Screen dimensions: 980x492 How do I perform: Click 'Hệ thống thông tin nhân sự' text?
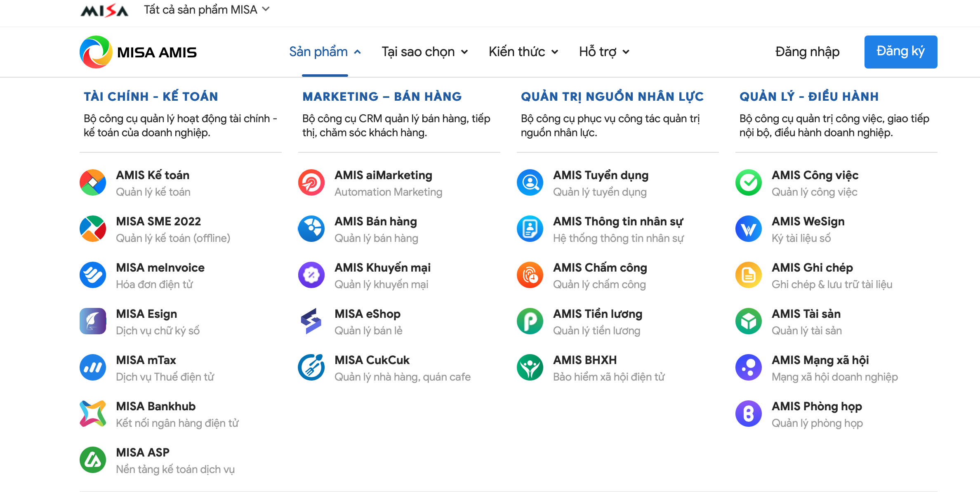pyautogui.click(x=618, y=238)
